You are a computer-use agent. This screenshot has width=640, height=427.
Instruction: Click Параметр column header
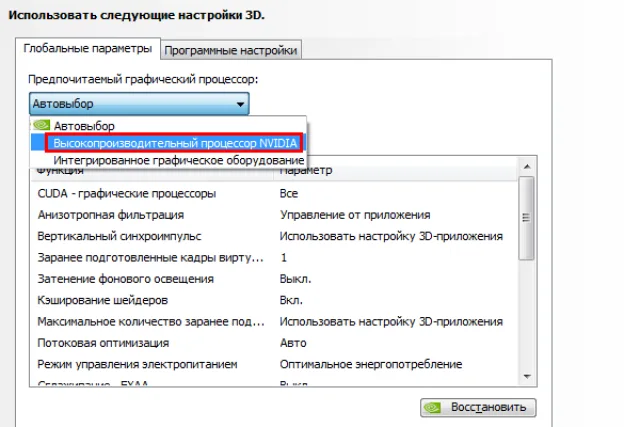tap(395, 171)
